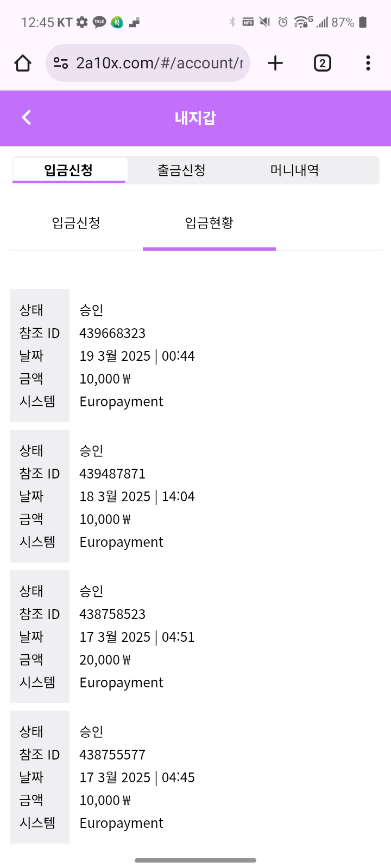Tap the settings gear in status bar
The height and width of the screenshot is (868, 391).
click(82, 22)
